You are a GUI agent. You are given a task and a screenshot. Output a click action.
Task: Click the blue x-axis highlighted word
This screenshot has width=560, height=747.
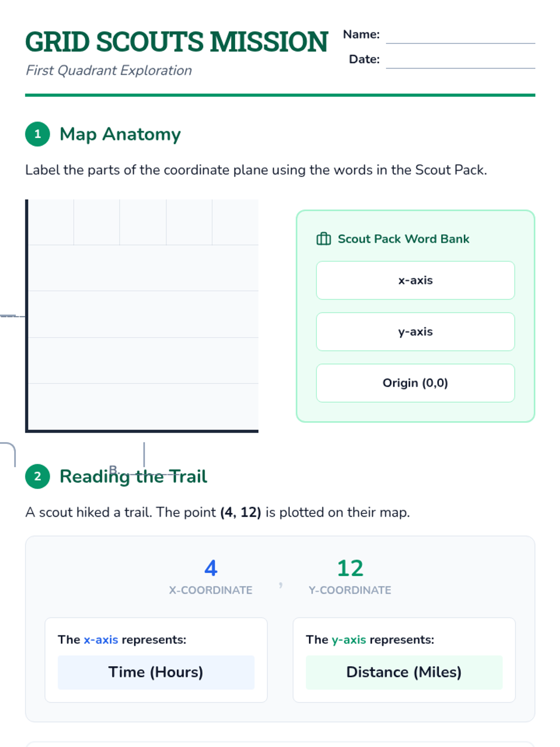(x=101, y=640)
